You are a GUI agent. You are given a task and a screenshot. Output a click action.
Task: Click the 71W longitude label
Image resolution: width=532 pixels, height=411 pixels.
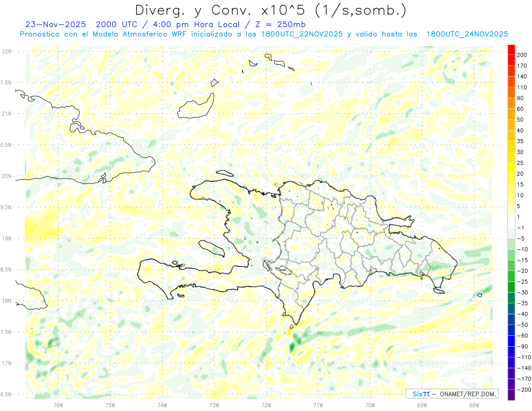(318, 405)
